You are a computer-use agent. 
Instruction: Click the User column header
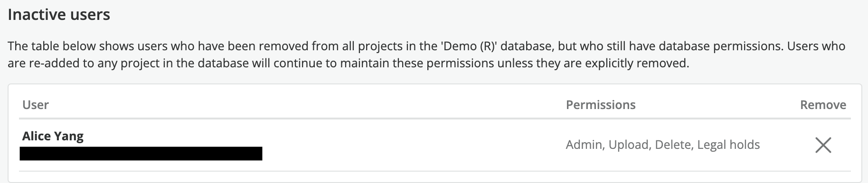pyautogui.click(x=36, y=105)
